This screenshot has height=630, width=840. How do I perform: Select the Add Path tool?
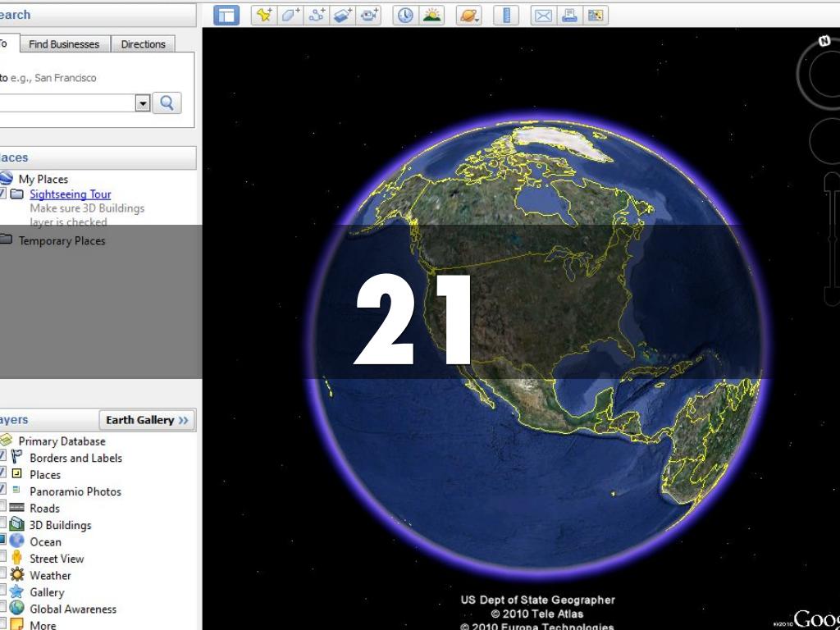click(317, 15)
